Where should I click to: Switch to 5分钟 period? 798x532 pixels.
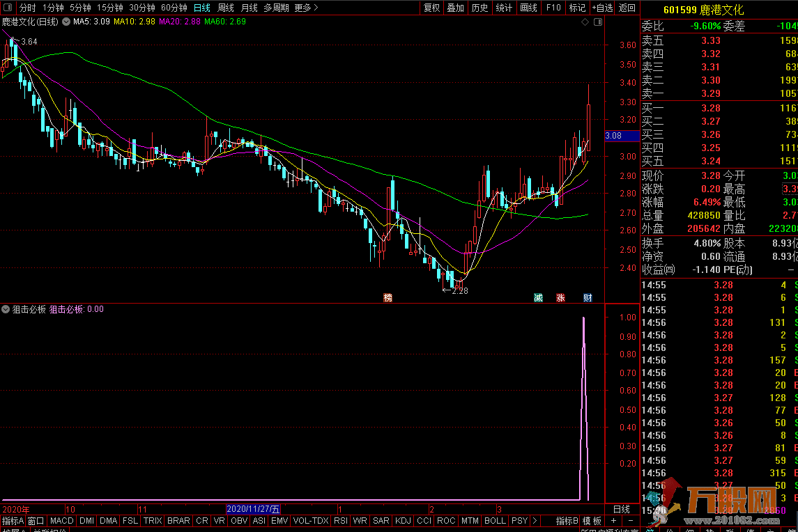click(80, 8)
